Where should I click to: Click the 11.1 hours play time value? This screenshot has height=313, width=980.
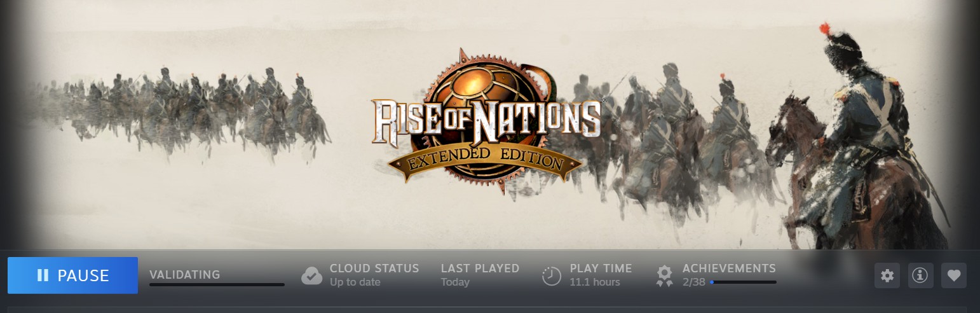click(594, 282)
